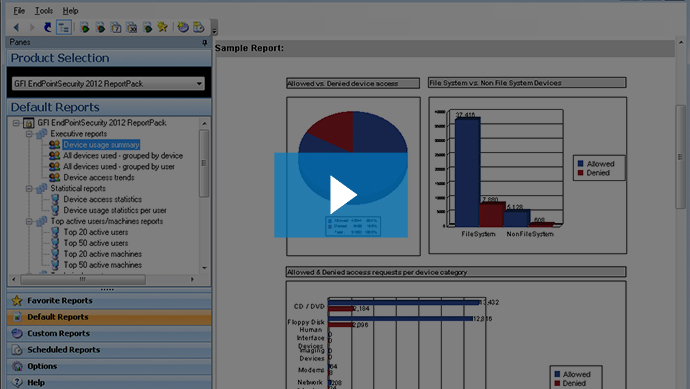690x389 pixels.
Task: Select Top 20 active machines report
Action: click(103, 254)
